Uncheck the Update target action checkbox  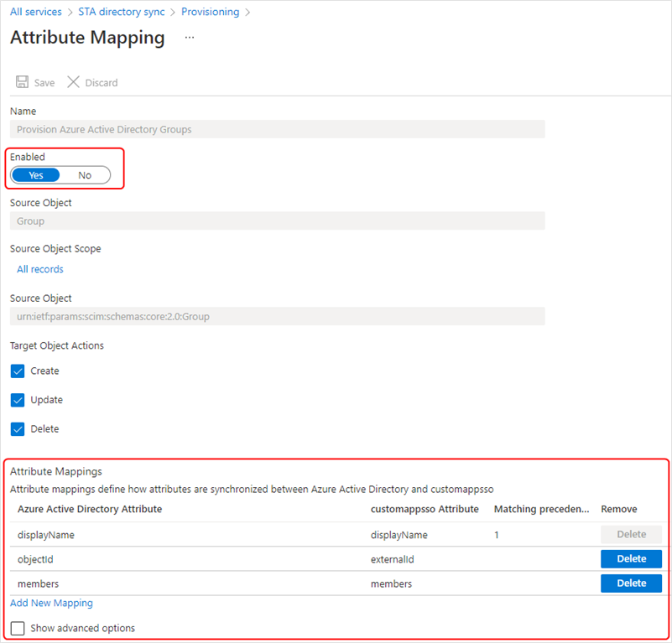18,400
